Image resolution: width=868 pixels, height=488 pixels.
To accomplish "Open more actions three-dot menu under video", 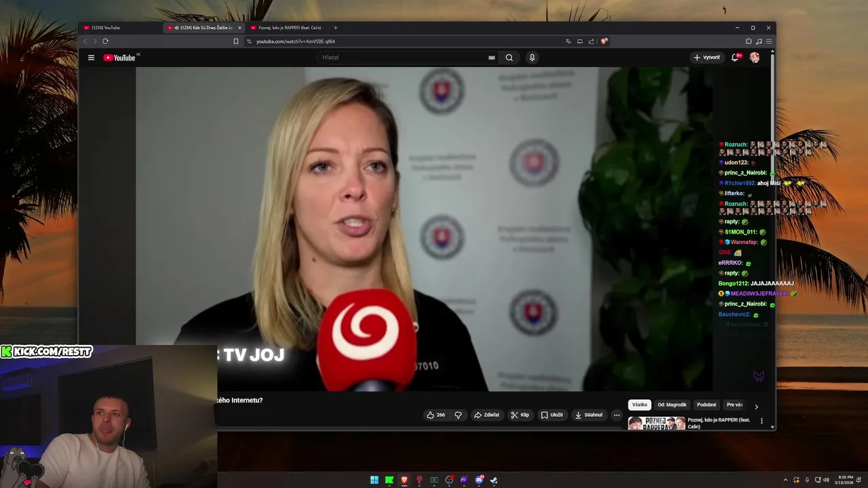I will [616, 415].
